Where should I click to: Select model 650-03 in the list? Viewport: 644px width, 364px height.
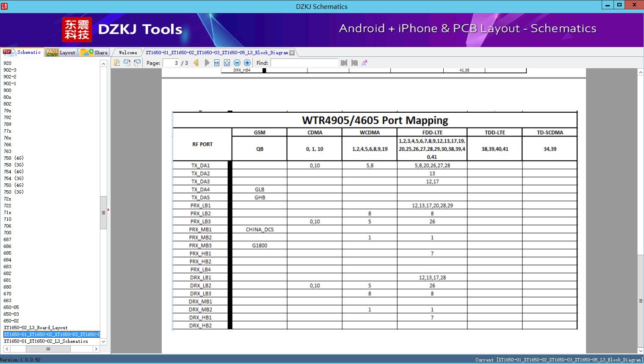[11, 314]
